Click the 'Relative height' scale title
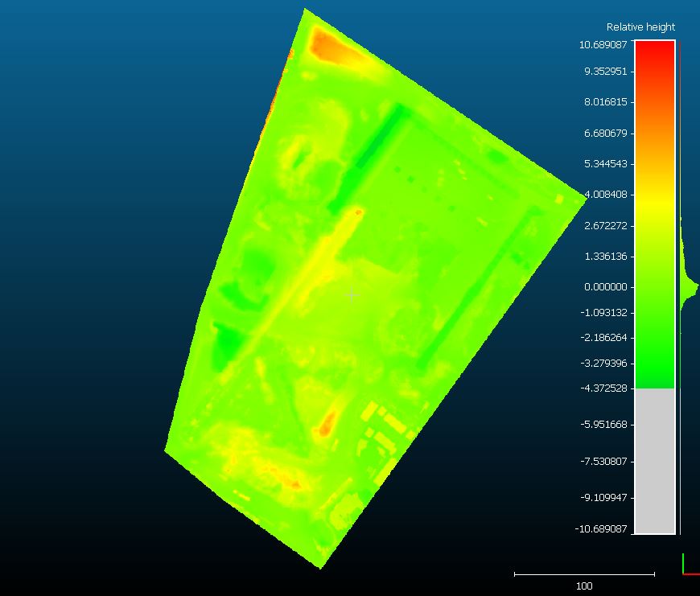700x596 pixels. pos(640,27)
